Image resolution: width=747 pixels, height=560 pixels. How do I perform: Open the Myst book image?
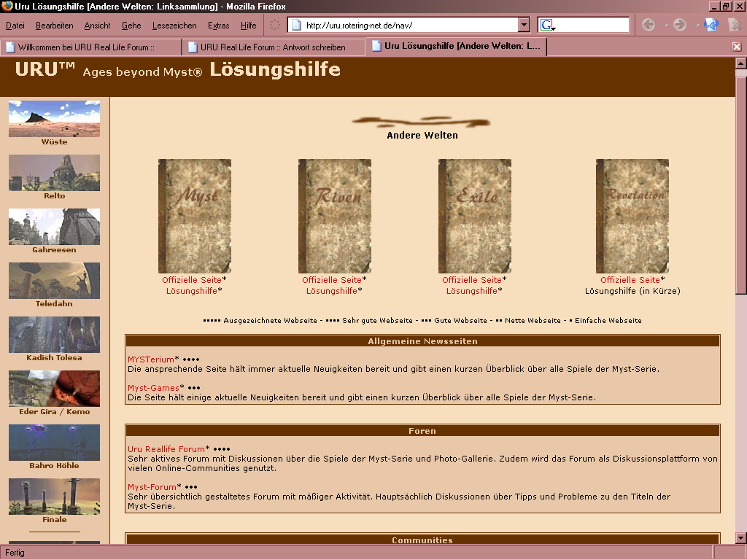click(x=195, y=216)
